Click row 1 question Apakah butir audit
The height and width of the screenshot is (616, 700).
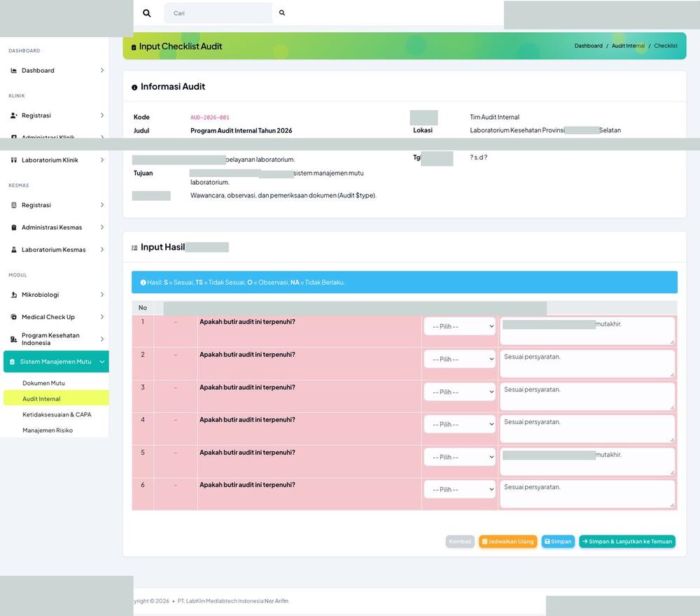tap(247, 322)
